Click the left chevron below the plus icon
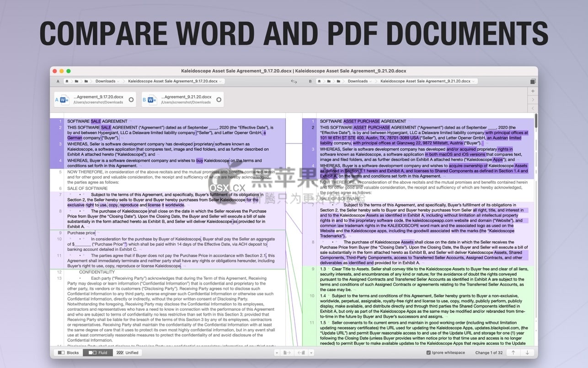This screenshot has height=368, width=588. pos(533,108)
